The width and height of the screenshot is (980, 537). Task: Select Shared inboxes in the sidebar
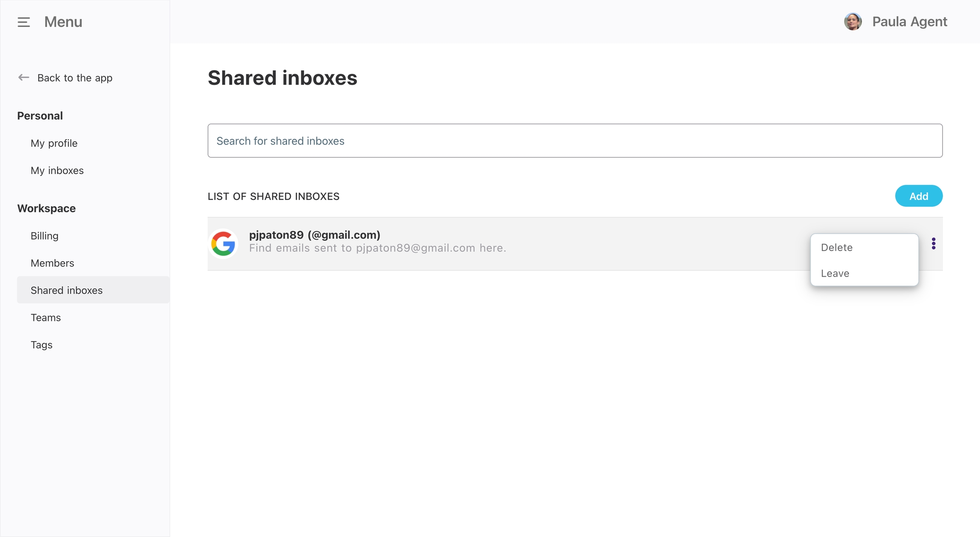coord(67,290)
